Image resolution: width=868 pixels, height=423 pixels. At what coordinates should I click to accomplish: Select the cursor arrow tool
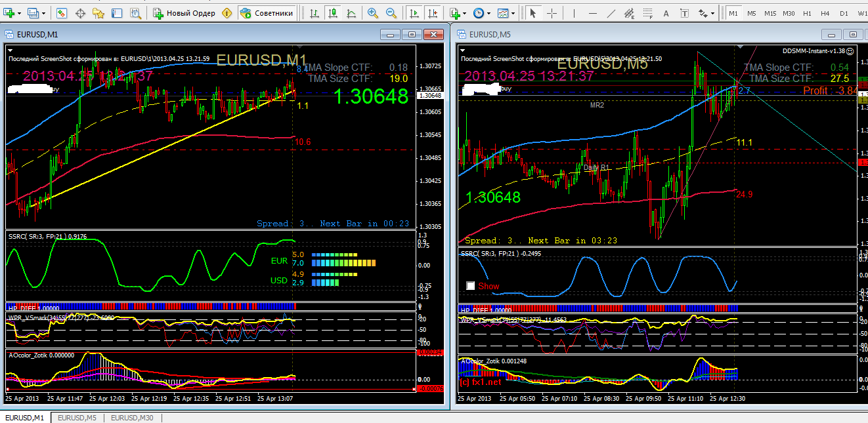(533, 12)
